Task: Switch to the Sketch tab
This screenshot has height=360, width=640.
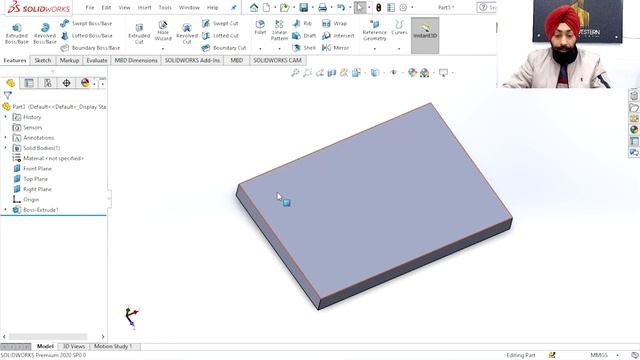Action: point(43,60)
